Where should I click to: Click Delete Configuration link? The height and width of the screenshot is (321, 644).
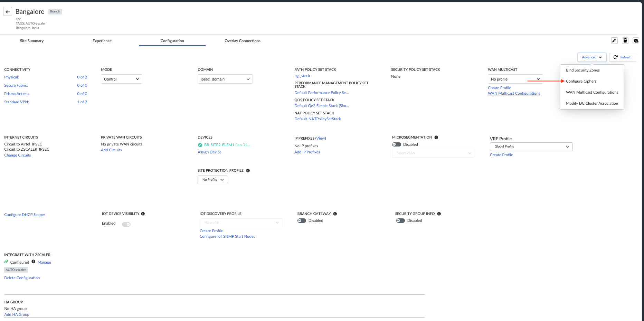click(22, 278)
